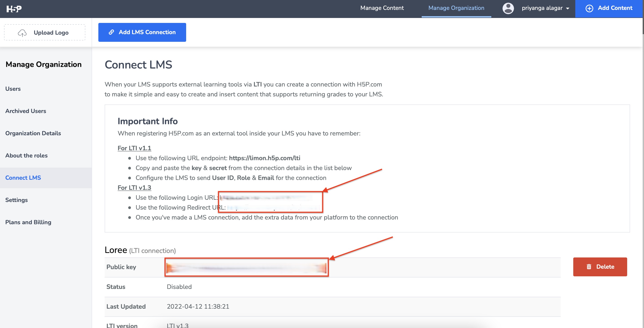644x328 pixels.
Task: Open the Settings sidebar link
Action: (16, 200)
